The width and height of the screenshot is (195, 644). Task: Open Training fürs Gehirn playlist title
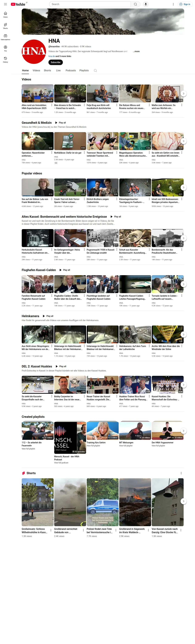(x=96, y=443)
